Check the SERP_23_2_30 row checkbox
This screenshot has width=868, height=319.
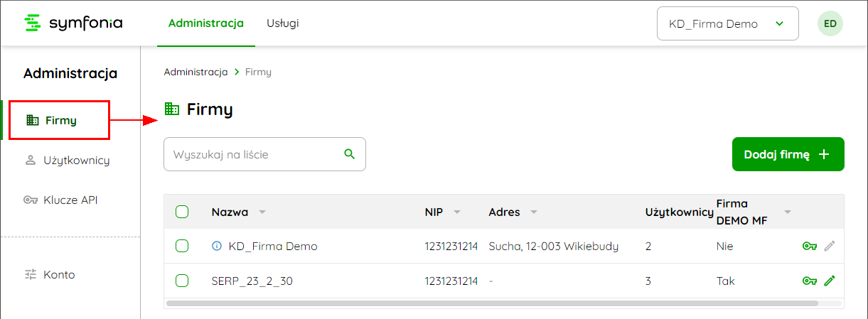click(182, 281)
